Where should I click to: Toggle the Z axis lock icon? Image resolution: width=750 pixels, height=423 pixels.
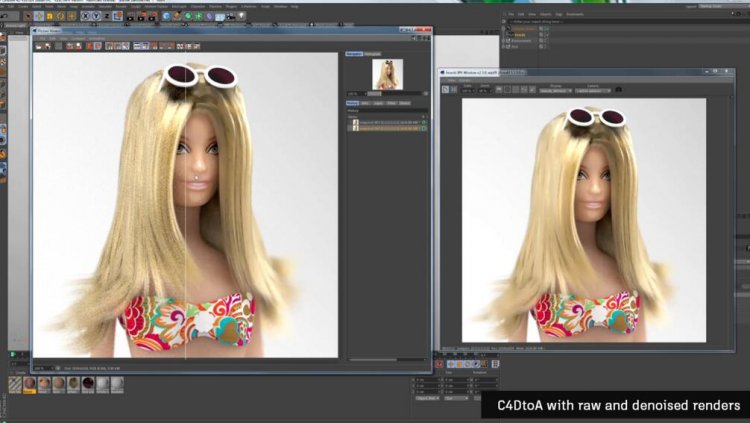(x=107, y=16)
